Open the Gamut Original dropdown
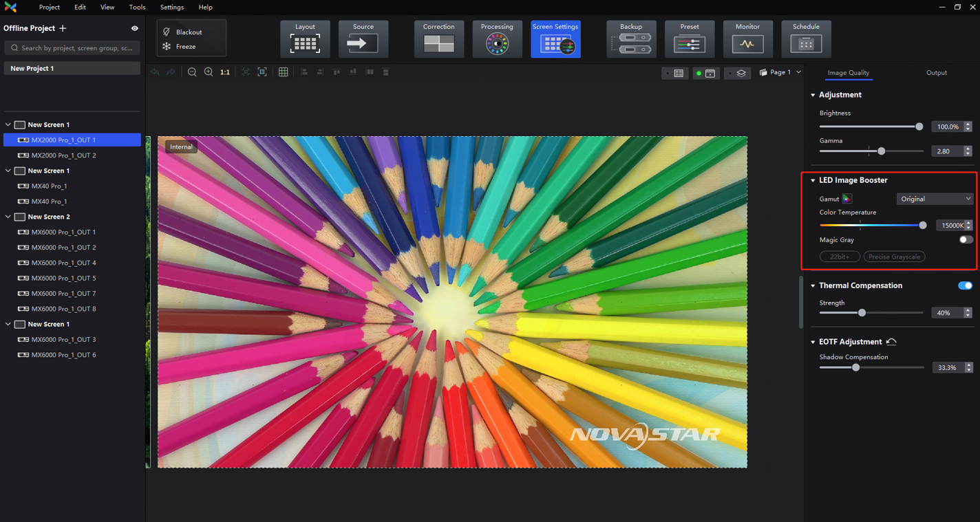This screenshot has height=522, width=980. [x=935, y=199]
